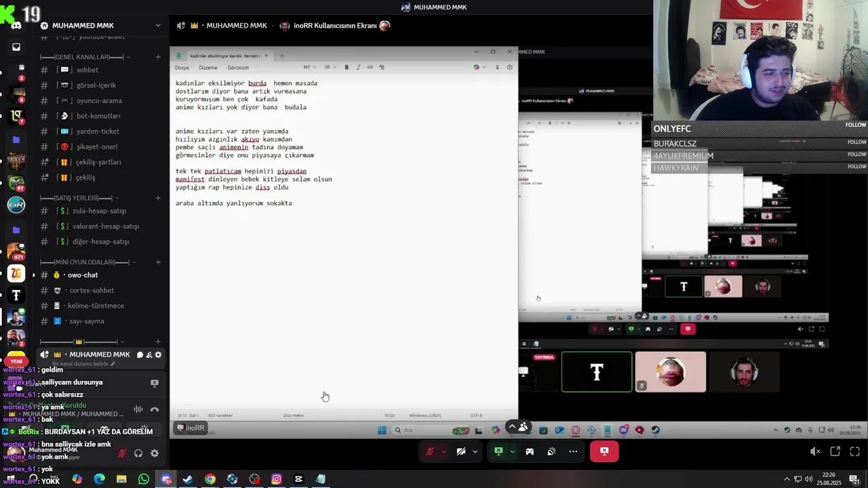Viewport: 868px width, 488px height.
Task: Open microphone options arrow in call controls
Action: click(444, 451)
